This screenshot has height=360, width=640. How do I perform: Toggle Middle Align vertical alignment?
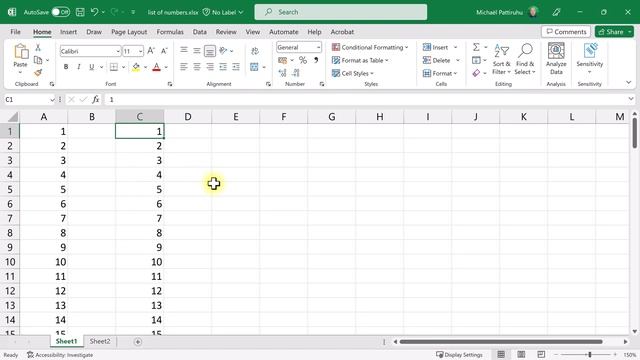click(x=197, y=51)
